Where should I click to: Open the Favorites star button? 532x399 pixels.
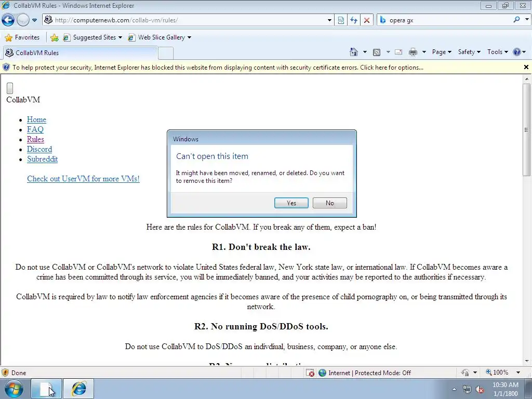(22, 37)
